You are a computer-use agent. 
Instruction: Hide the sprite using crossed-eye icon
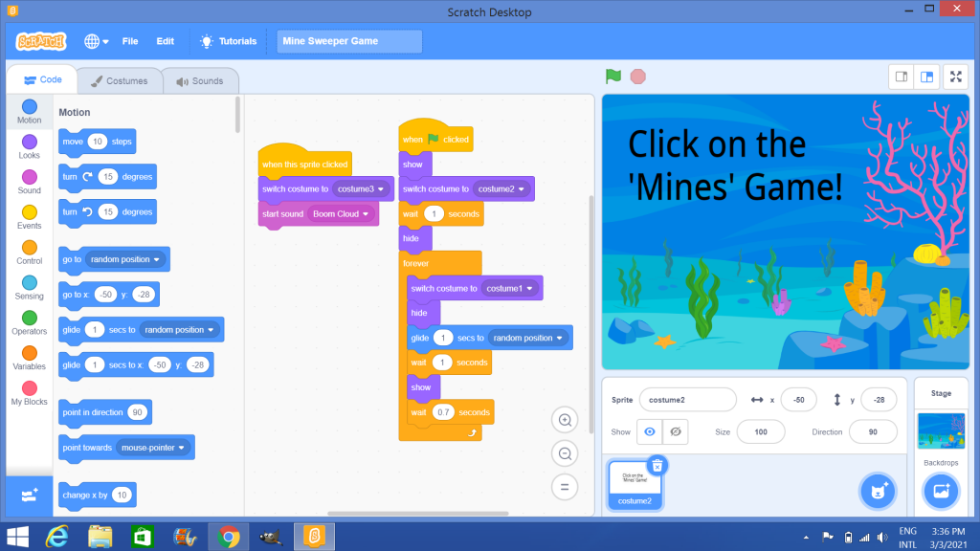(676, 432)
